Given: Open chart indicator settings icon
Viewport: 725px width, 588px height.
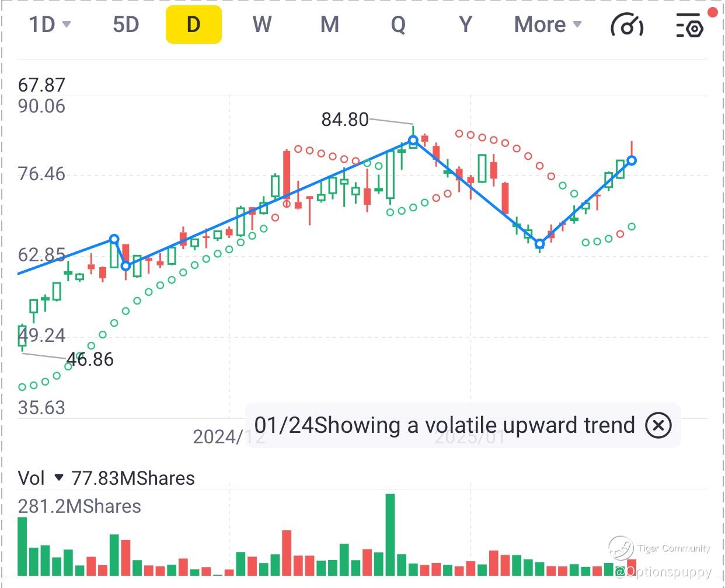Looking at the screenshot, I should pyautogui.click(x=690, y=25).
